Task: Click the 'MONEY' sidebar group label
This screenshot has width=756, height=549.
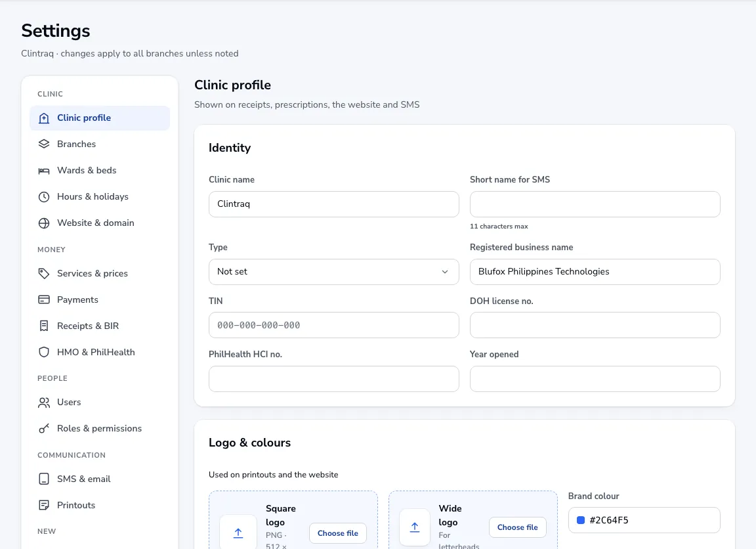Action: click(x=51, y=250)
